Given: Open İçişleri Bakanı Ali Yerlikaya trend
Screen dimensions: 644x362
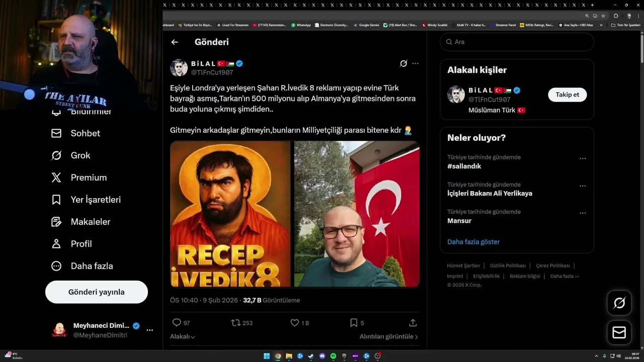Looking at the screenshot, I should point(490,193).
